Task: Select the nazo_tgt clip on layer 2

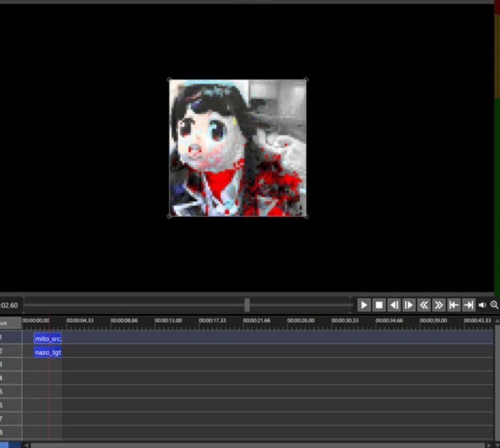Action: [47, 352]
